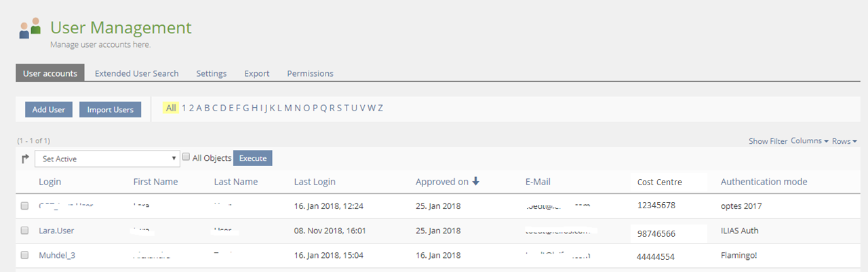Click the User Management people icon
868x272 pixels.
pyautogui.click(x=30, y=28)
